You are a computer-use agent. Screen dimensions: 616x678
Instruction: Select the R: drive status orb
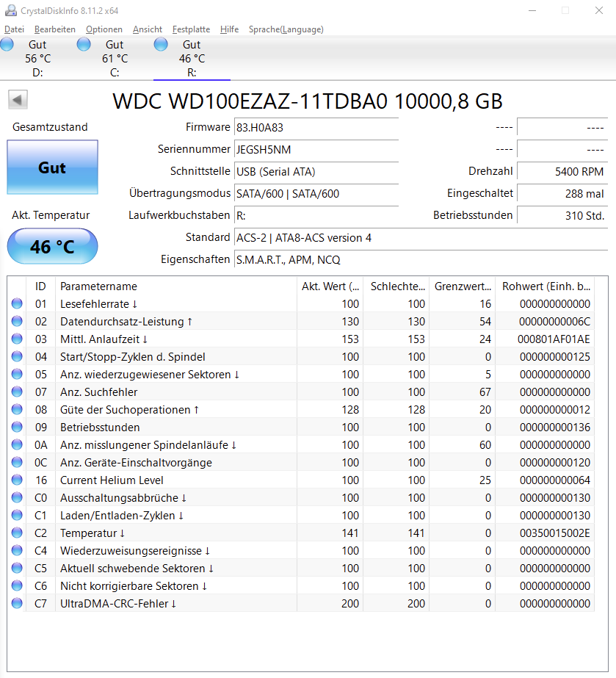click(x=161, y=44)
